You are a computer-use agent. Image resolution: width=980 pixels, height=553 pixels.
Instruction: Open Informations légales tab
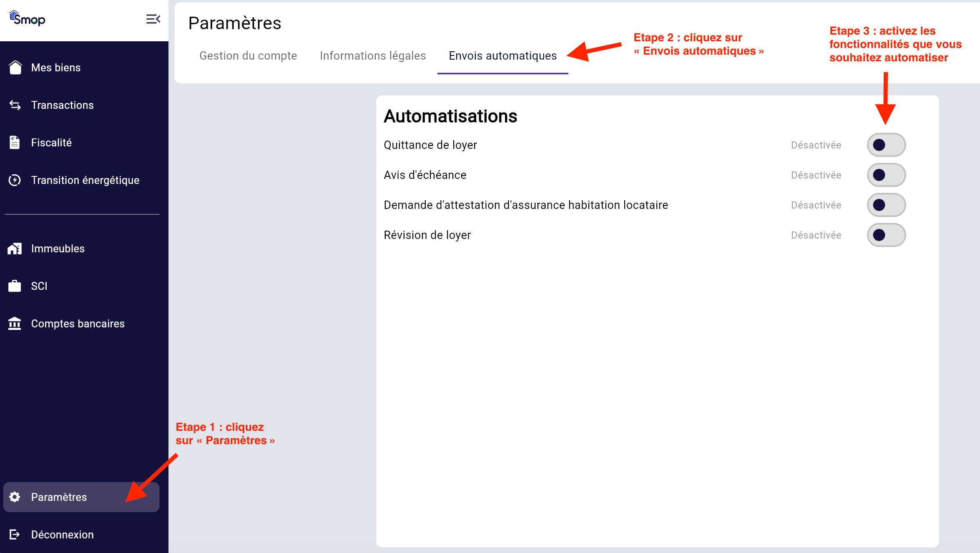click(373, 56)
